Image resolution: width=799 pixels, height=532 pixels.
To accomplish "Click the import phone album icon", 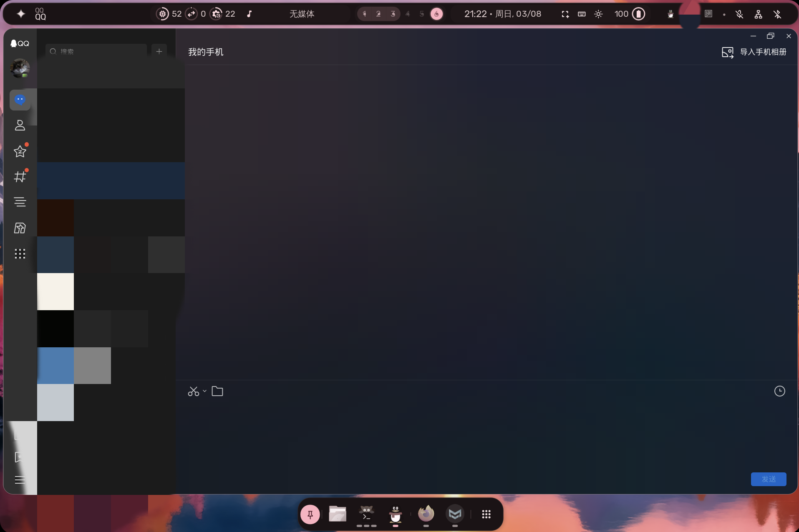I will click(x=727, y=52).
